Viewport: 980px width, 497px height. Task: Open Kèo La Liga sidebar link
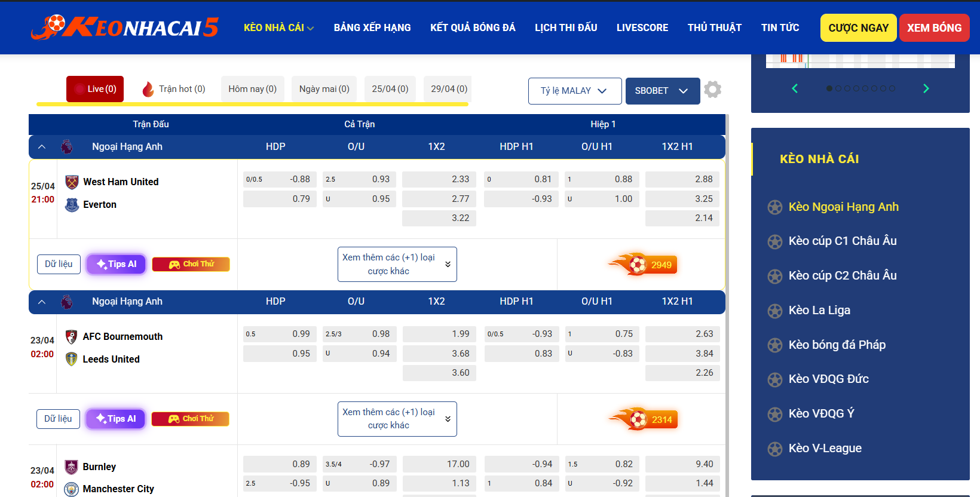click(819, 311)
